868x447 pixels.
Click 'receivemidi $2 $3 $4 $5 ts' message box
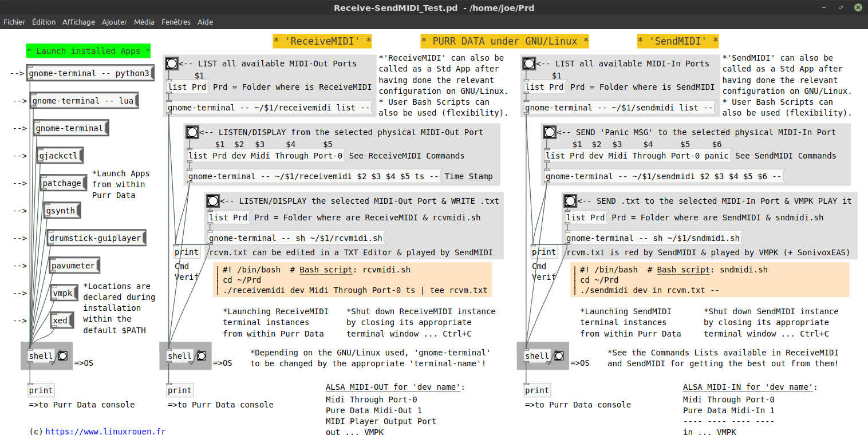click(314, 176)
